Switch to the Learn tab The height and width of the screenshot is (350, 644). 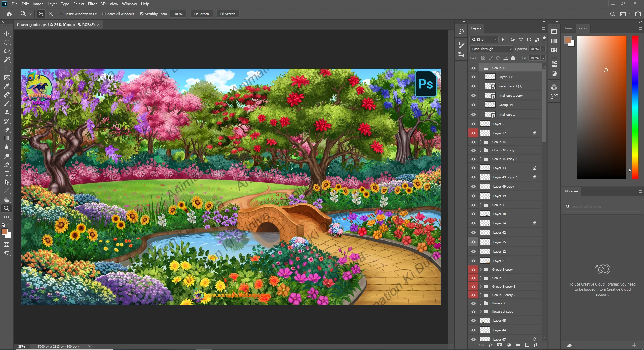pos(569,28)
